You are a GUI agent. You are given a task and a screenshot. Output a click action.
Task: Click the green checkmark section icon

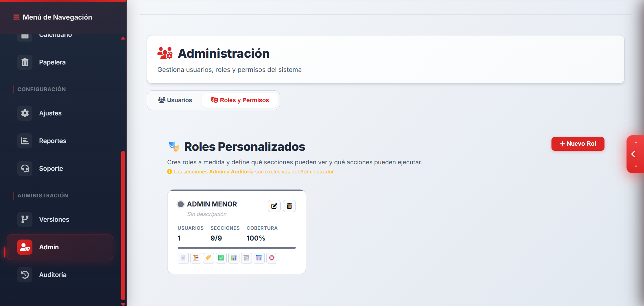click(x=221, y=258)
